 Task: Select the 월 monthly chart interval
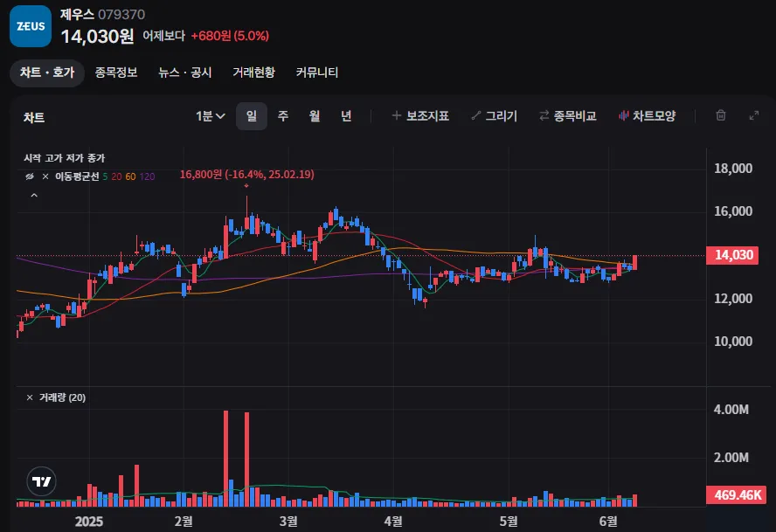(315, 116)
